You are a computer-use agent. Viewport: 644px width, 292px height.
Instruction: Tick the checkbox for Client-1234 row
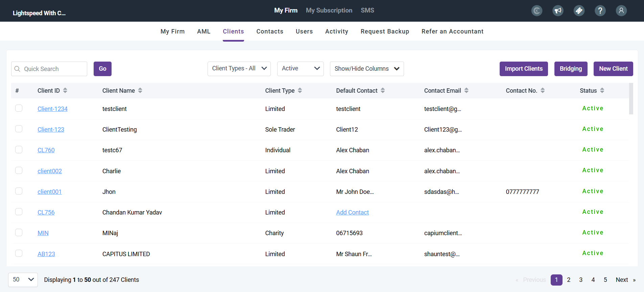pyautogui.click(x=19, y=108)
